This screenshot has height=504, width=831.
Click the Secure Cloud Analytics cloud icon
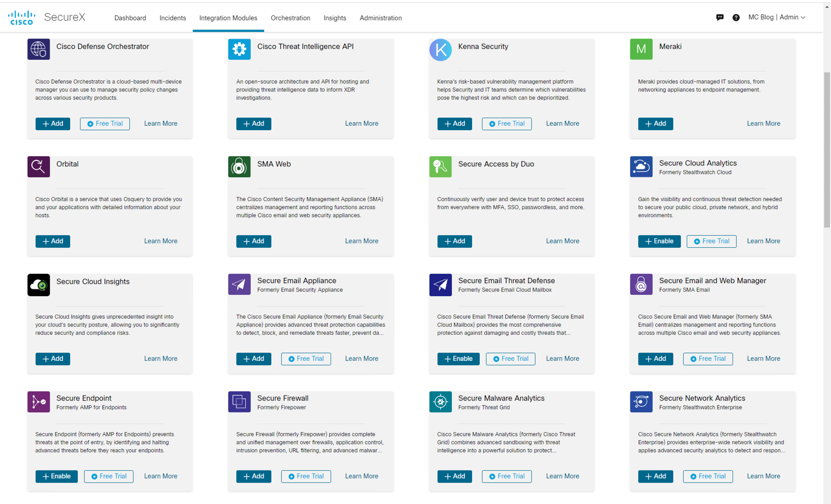[641, 167]
